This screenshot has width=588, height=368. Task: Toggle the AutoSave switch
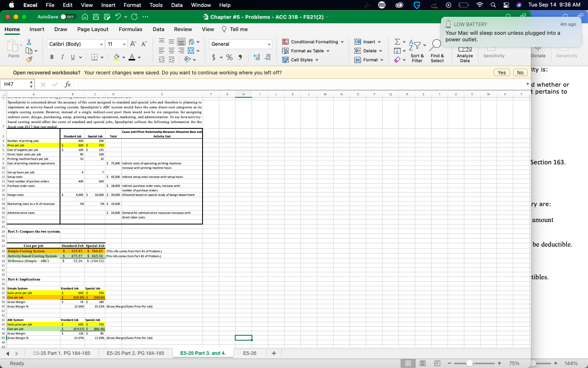(68, 17)
